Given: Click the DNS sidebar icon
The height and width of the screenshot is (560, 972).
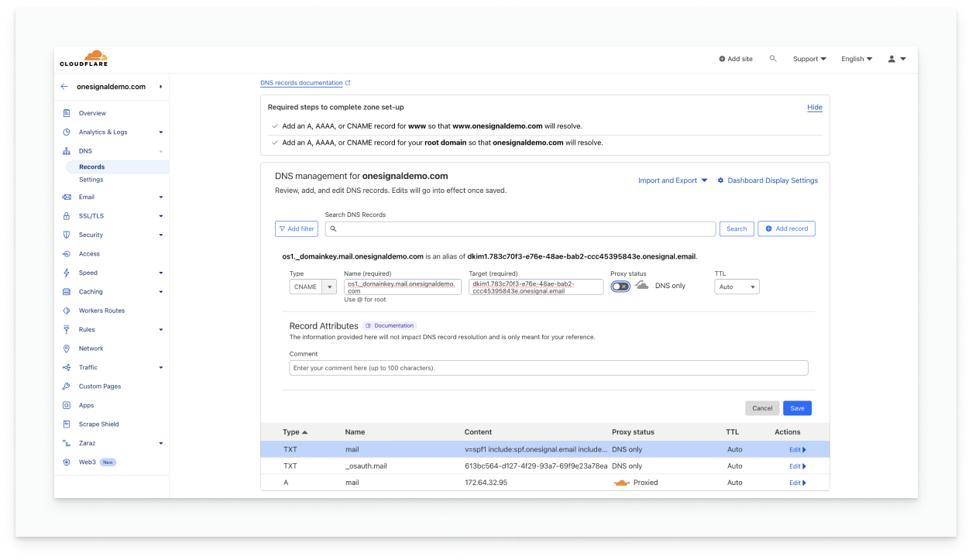Looking at the screenshot, I should coord(67,151).
